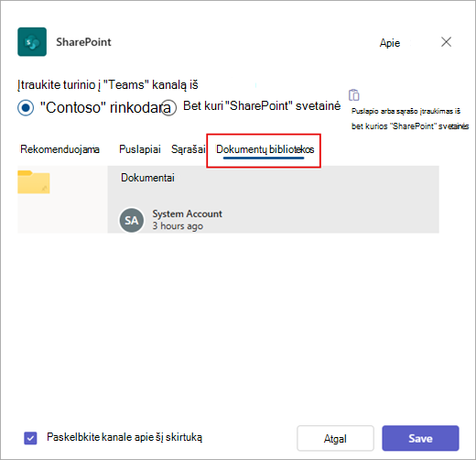The width and height of the screenshot is (476, 460).
Task: Switch to the Puslapiai tab
Action: pyautogui.click(x=140, y=149)
